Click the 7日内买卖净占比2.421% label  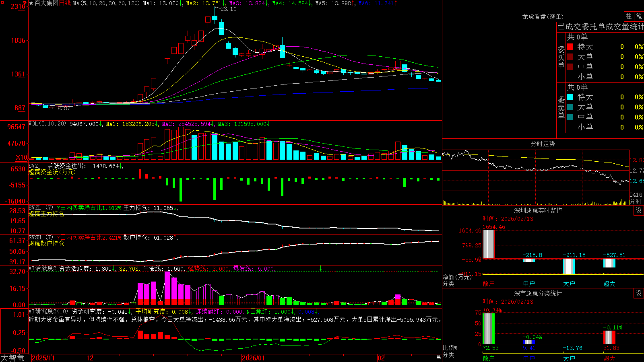point(89,238)
